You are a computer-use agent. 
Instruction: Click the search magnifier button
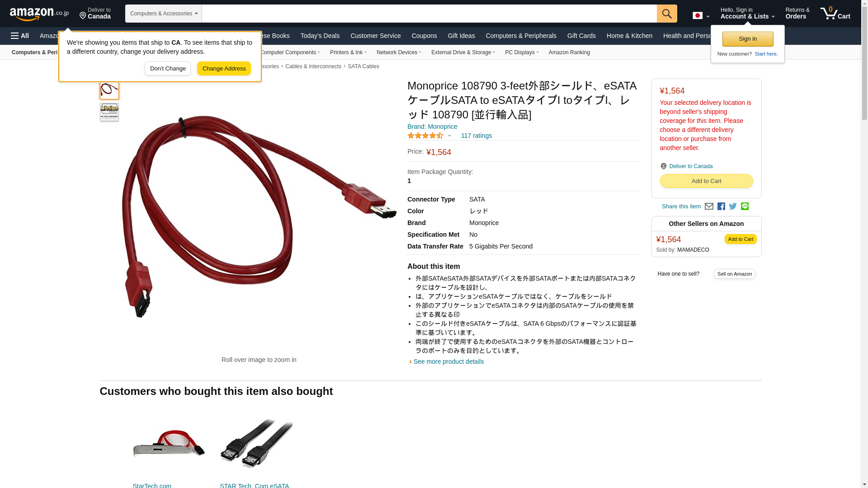(x=667, y=14)
